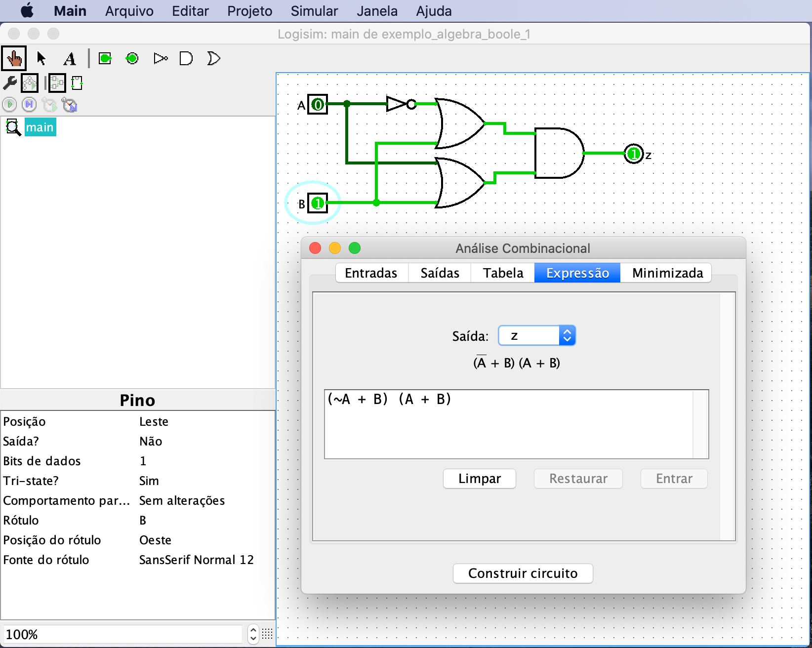Switch to the Saídas tab
The width and height of the screenshot is (812, 648).
(x=440, y=273)
